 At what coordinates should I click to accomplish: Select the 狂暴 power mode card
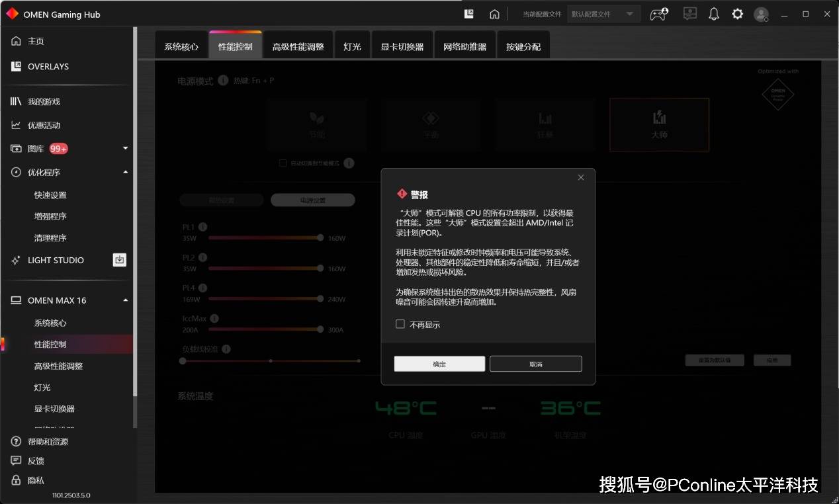545,124
